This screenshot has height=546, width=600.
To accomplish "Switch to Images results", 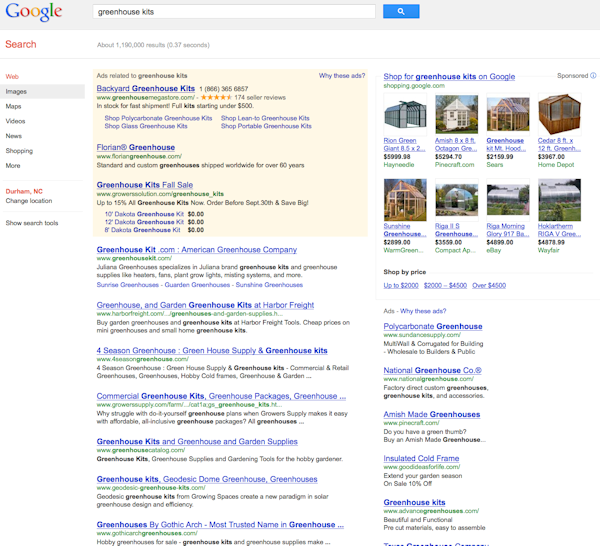I will pos(16,91).
